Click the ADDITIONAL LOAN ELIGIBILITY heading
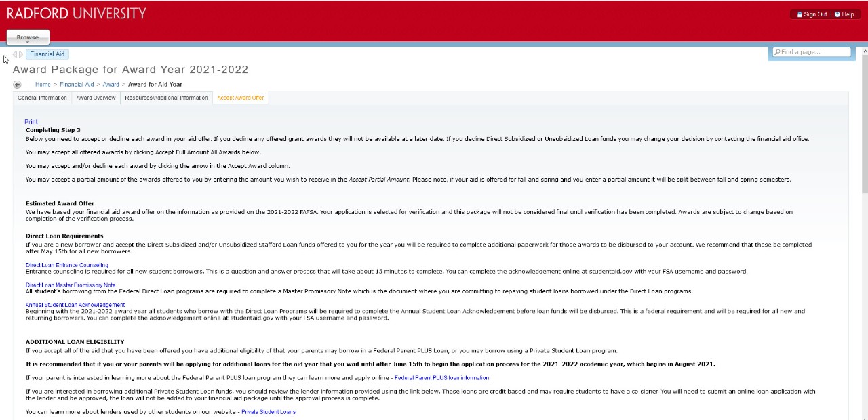 (x=75, y=342)
